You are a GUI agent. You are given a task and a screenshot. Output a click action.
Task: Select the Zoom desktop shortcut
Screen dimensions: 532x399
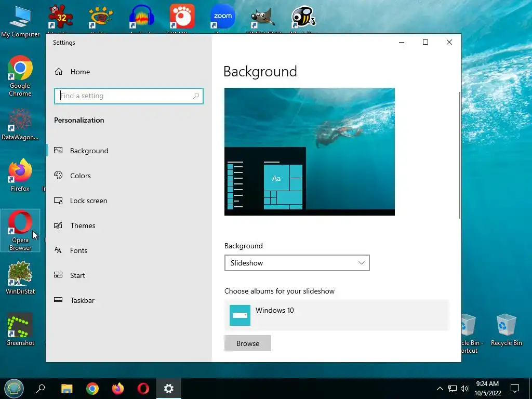[x=222, y=17]
